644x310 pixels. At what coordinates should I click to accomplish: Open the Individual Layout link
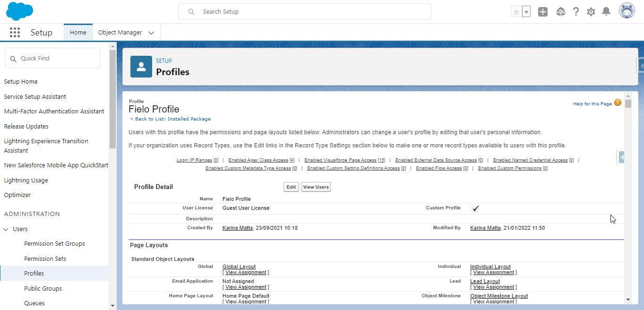490,267
